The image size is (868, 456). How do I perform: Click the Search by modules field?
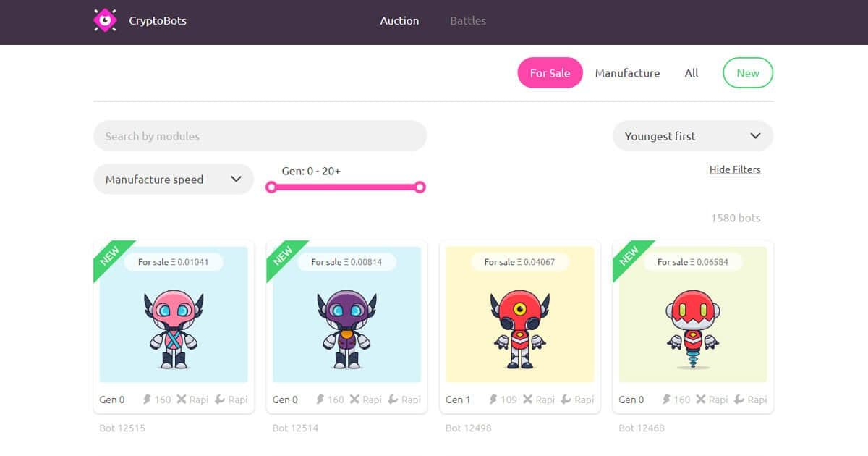(260, 136)
